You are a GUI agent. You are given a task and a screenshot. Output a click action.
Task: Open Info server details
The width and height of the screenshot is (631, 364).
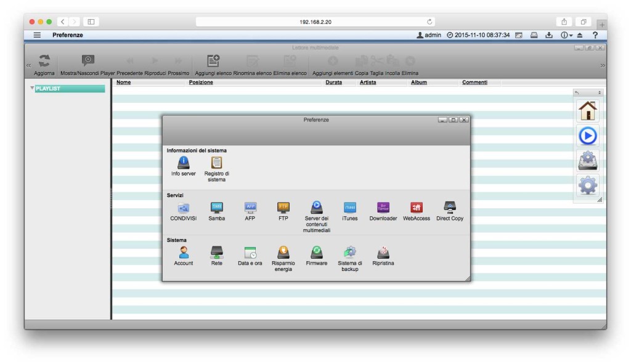click(182, 162)
